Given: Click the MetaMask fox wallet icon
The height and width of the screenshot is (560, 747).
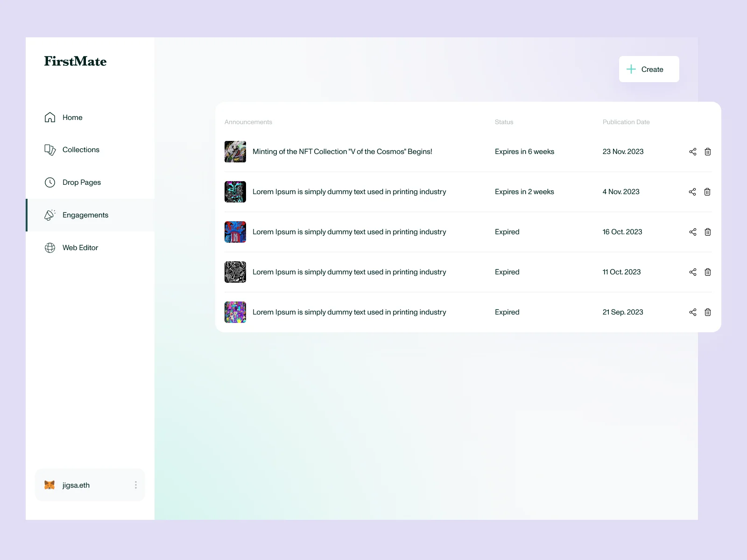Looking at the screenshot, I should click(x=49, y=485).
